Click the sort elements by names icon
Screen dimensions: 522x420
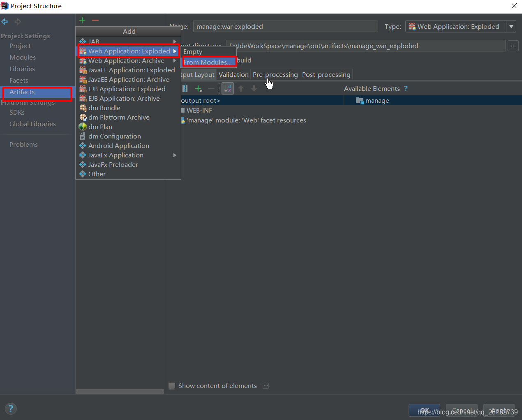[228, 88]
